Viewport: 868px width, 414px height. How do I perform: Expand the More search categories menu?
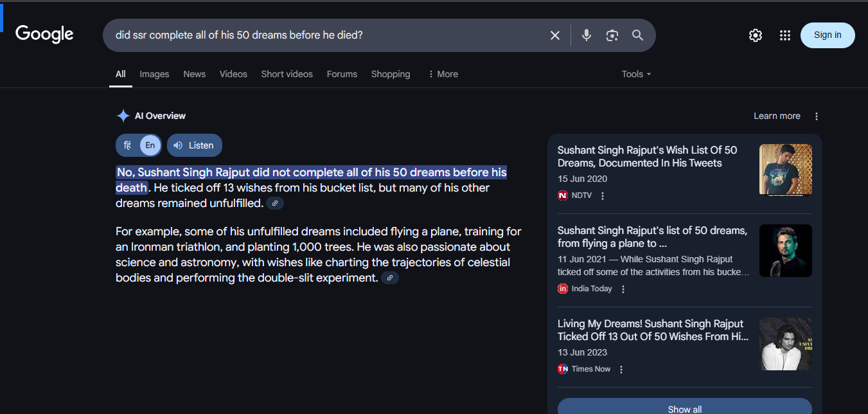pos(443,74)
